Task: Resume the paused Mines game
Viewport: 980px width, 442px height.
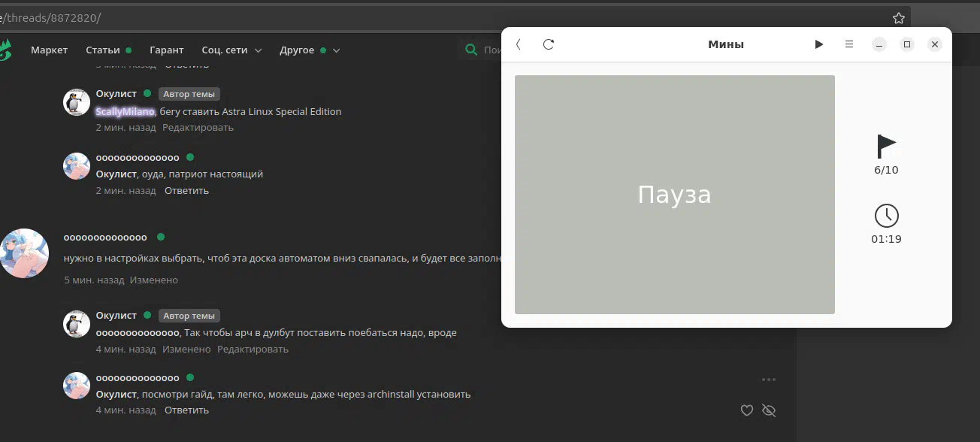Action: click(818, 44)
